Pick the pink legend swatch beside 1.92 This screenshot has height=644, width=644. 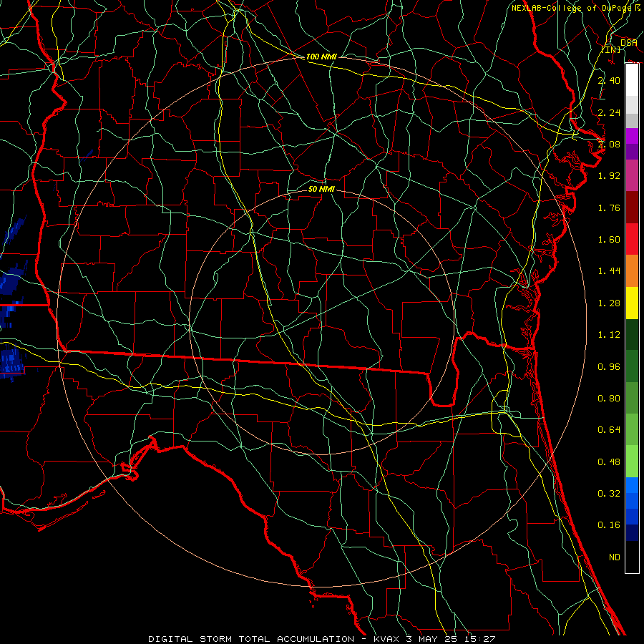coord(632,176)
